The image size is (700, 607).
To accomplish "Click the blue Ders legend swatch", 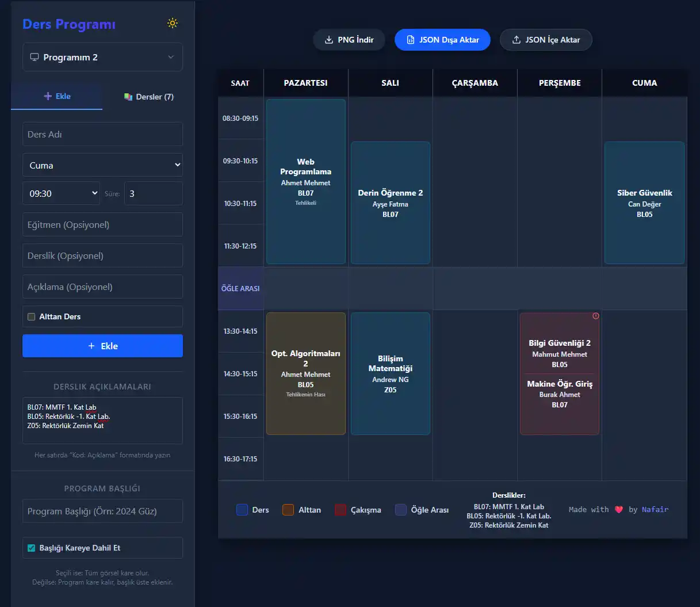I will click(242, 509).
